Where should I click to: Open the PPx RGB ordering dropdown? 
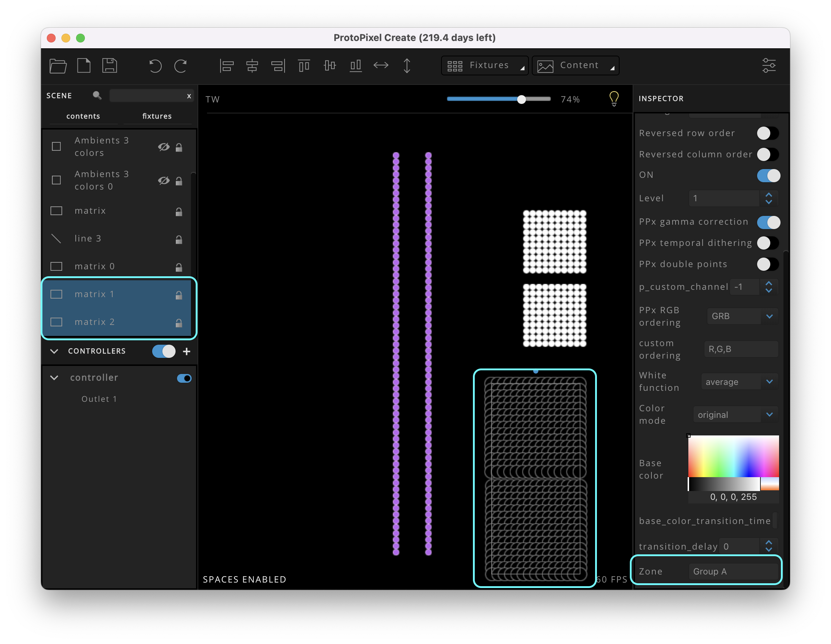[x=742, y=316]
